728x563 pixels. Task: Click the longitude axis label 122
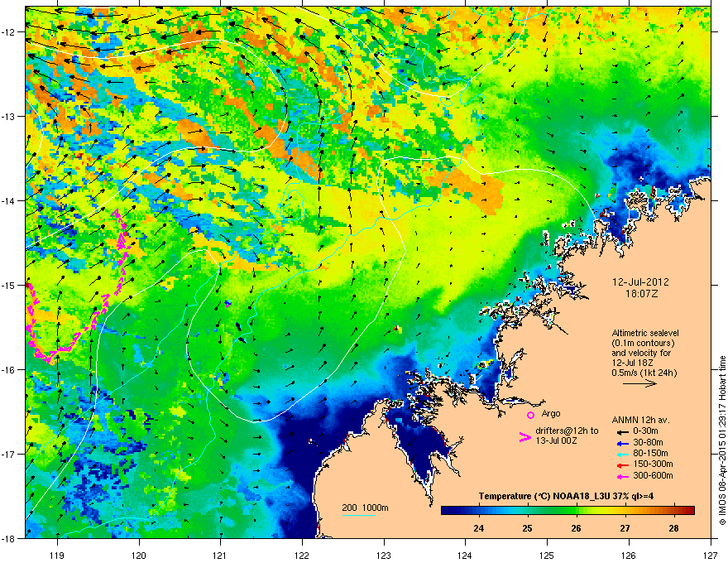point(302,555)
